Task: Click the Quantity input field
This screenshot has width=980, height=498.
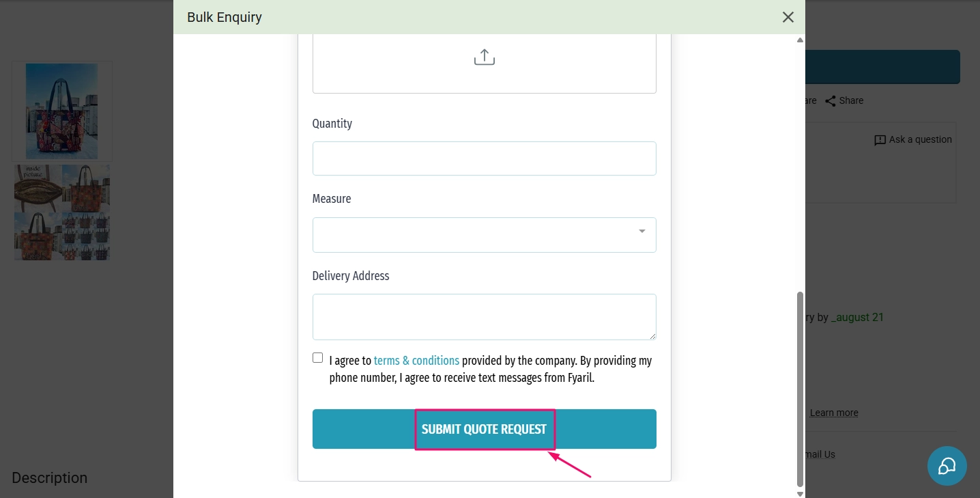Action: (485, 158)
